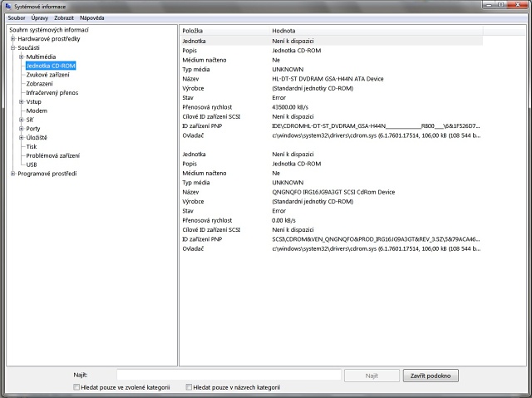Toggle Hledat pouze ve zvolené kategorii
The image size is (532, 398).
click(x=76, y=387)
